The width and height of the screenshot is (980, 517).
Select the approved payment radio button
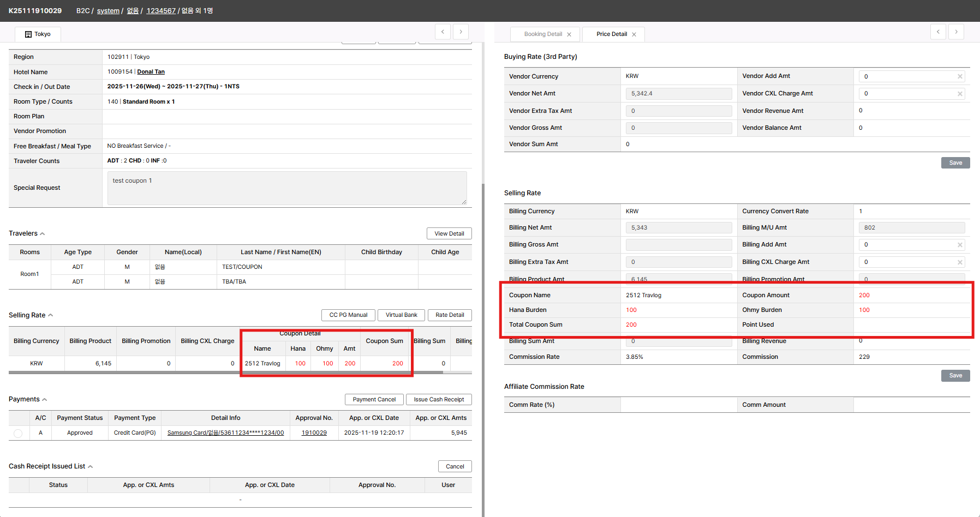point(18,433)
